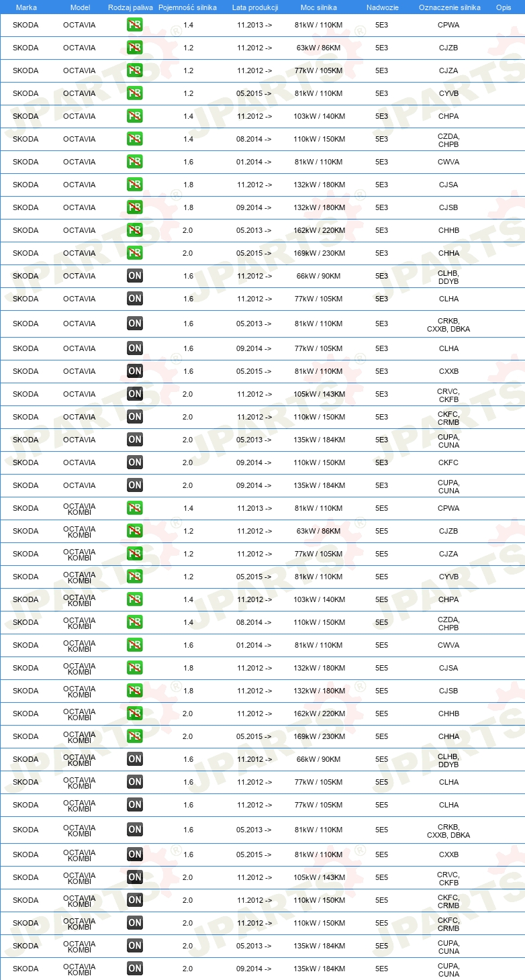
Task: Click the PB fuel icon in the 5E3 CJZB row
Action: click(x=135, y=48)
